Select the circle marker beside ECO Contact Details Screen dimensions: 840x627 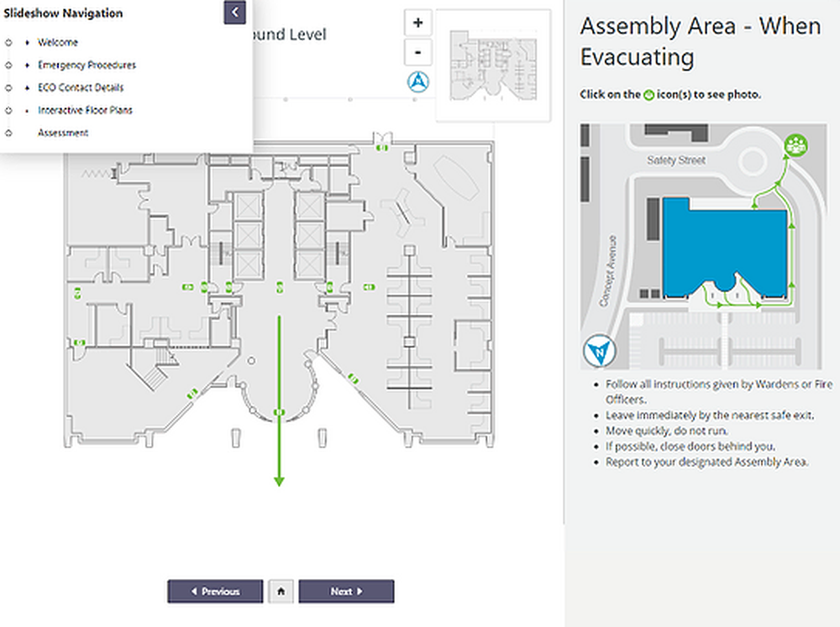click(x=8, y=88)
